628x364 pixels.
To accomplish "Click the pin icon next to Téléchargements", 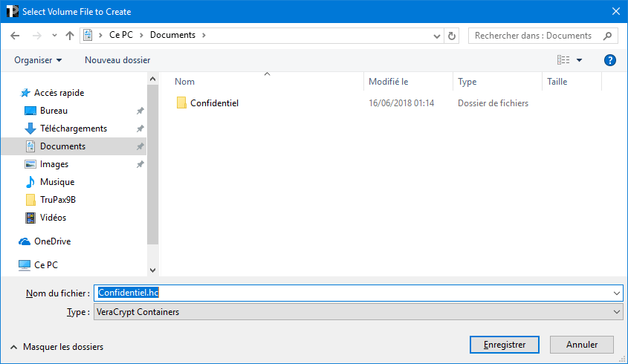I will tap(140, 129).
